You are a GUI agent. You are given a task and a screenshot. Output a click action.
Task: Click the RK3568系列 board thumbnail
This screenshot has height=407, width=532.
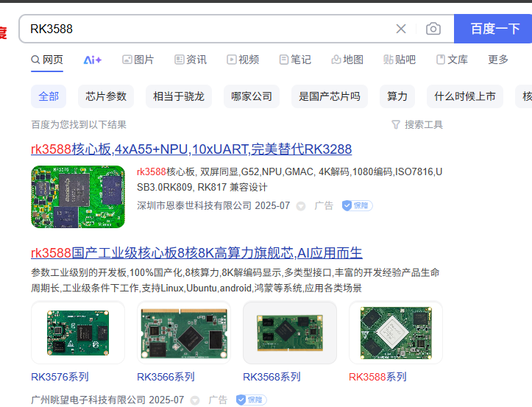(x=290, y=333)
